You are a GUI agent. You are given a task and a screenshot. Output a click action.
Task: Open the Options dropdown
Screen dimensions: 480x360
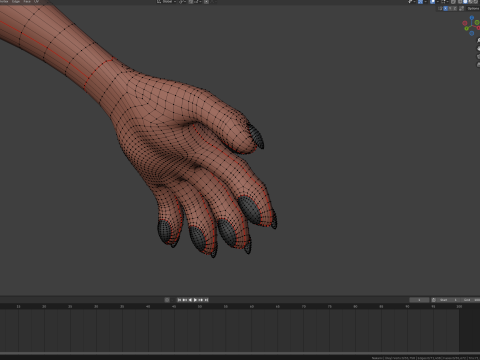[473, 8]
